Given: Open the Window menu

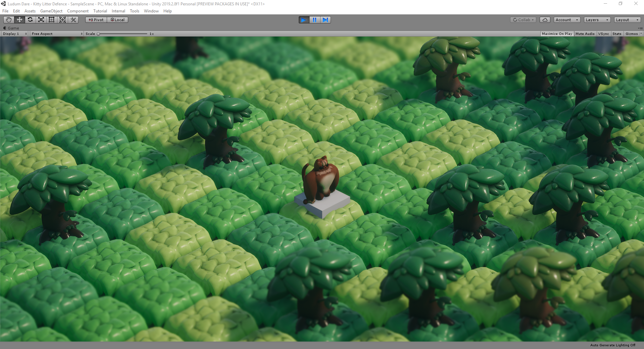Looking at the screenshot, I should click(151, 11).
